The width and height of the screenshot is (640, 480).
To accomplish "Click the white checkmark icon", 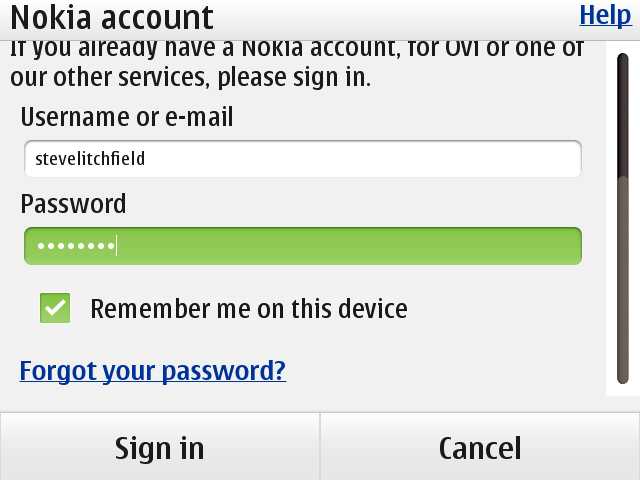I will 55,308.
